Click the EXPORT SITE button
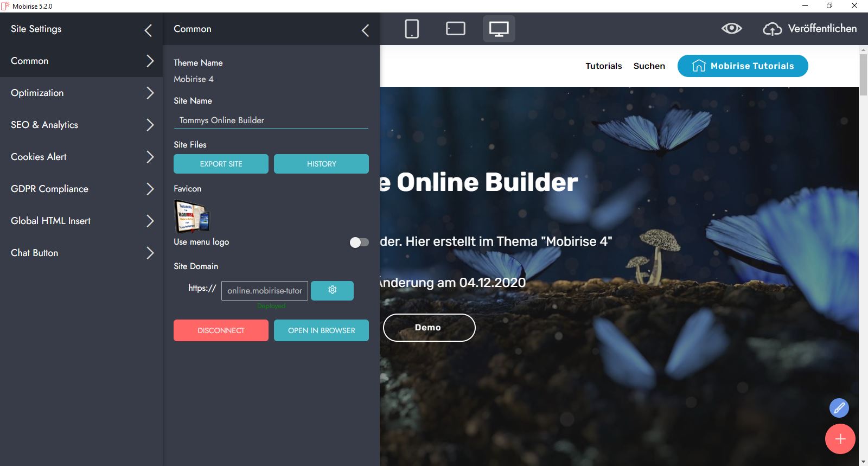This screenshot has width=868, height=466. coord(221,164)
